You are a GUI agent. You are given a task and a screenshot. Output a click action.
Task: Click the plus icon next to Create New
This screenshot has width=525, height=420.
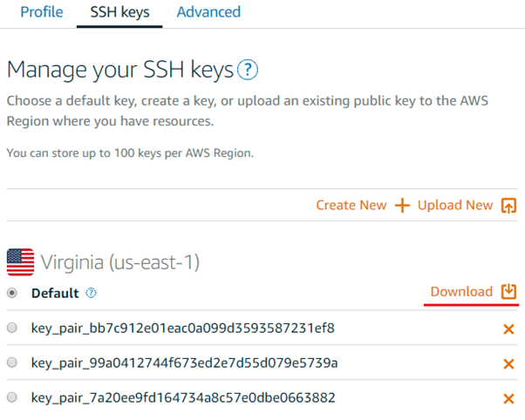[x=402, y=206]
